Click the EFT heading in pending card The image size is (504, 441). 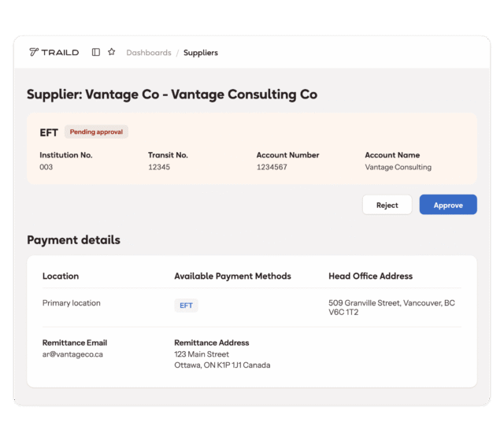coord(49,132)
